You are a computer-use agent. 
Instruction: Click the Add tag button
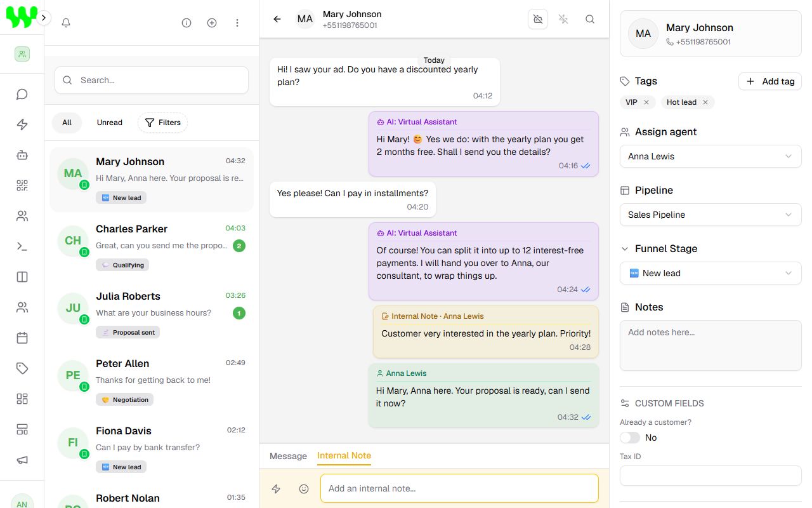tap(770, 81)
